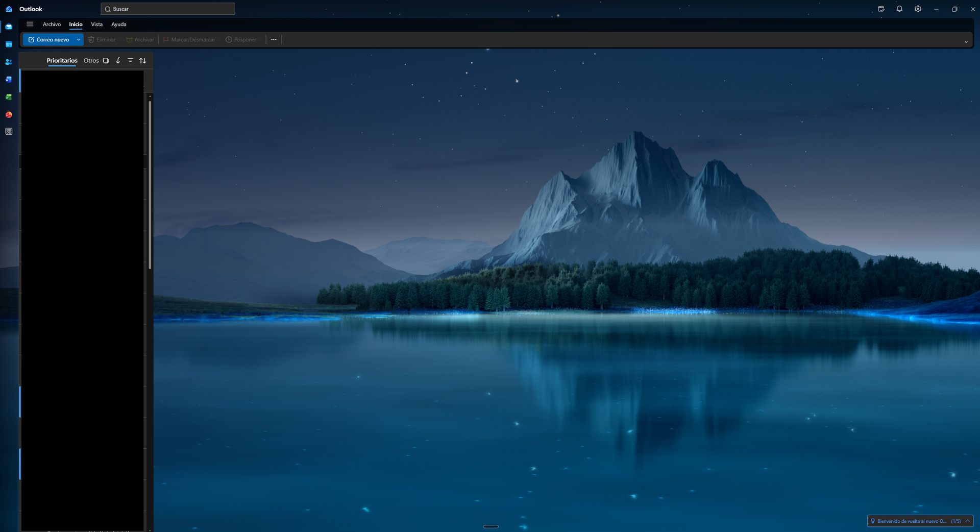
Task: Open the More apps grid icon
Action: pos(9,132)
